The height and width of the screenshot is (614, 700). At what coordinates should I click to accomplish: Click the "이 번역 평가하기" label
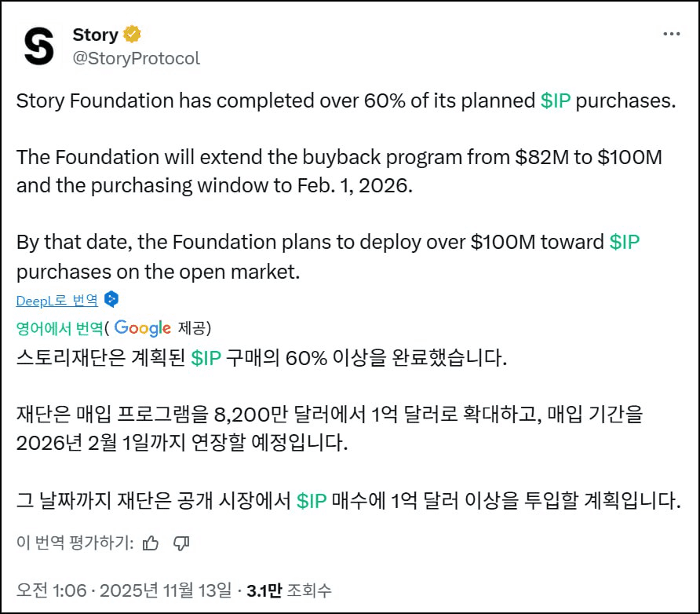[x=75, y=543]
